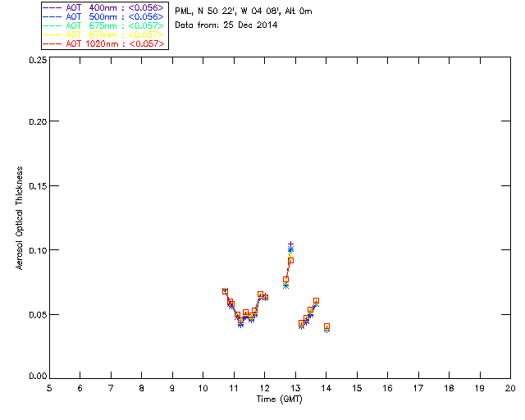Image resolution: width=525 pixels, height=420 pixels.
Task: Click the hour 20 x-axis label
Action: 510,388
